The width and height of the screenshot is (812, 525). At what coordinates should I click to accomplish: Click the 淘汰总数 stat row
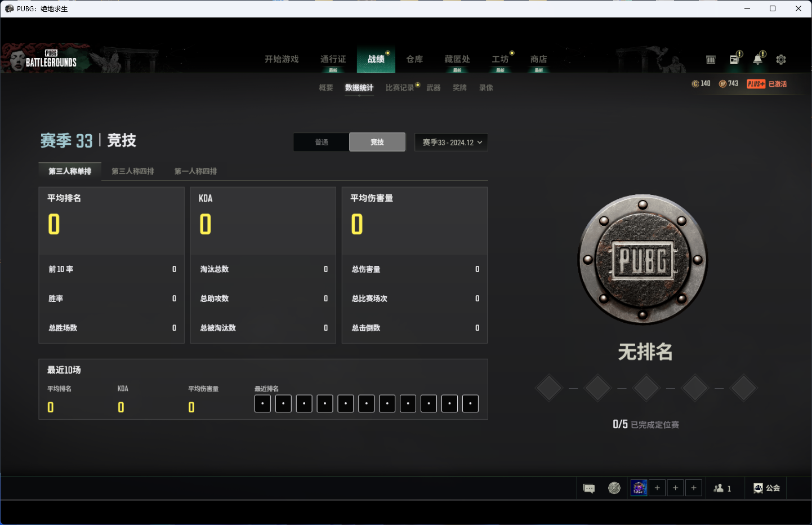tap(263, 269)
